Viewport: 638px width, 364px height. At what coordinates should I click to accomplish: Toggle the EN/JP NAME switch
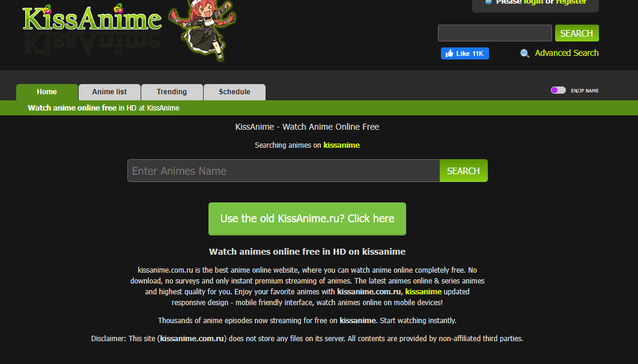[558, 90]
